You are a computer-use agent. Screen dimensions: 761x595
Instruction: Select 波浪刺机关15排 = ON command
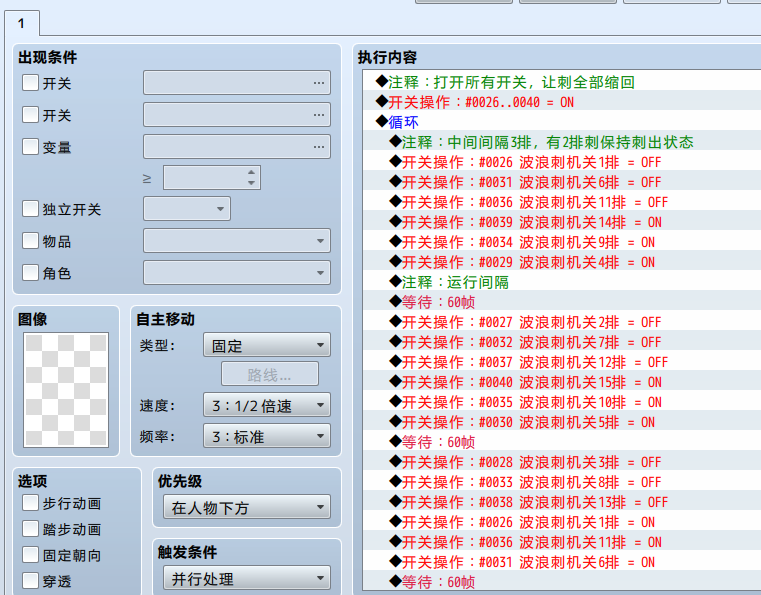click(562, 382)
